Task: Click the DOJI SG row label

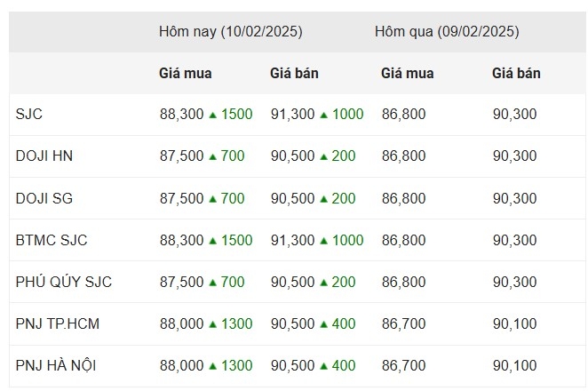Action: point(44,198)
